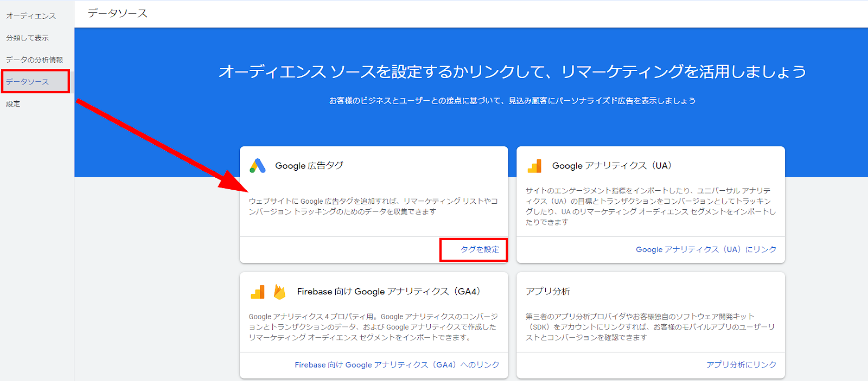Click Firebase 向け Google アナリティクス（GA4）へのリンク
Image resolution: width=868 pixels, height=381 pixels.
coord(397,365)
